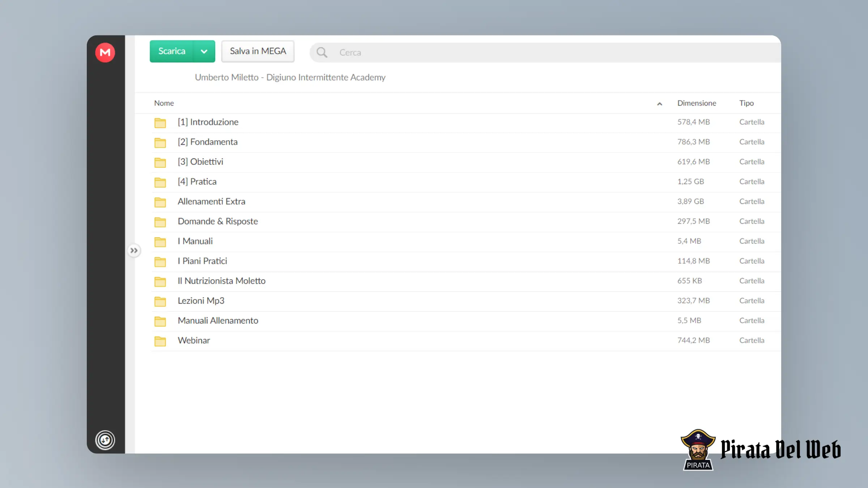868x488 pixels.
Task: Toggle the name sort direction arrow
Action: tap(660, 104)
